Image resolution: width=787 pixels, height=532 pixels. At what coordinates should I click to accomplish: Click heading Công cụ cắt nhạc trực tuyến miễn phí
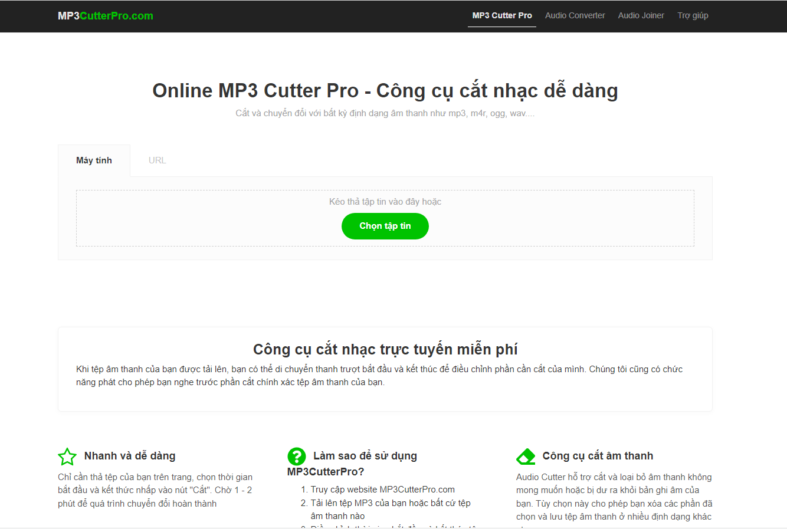385,349
